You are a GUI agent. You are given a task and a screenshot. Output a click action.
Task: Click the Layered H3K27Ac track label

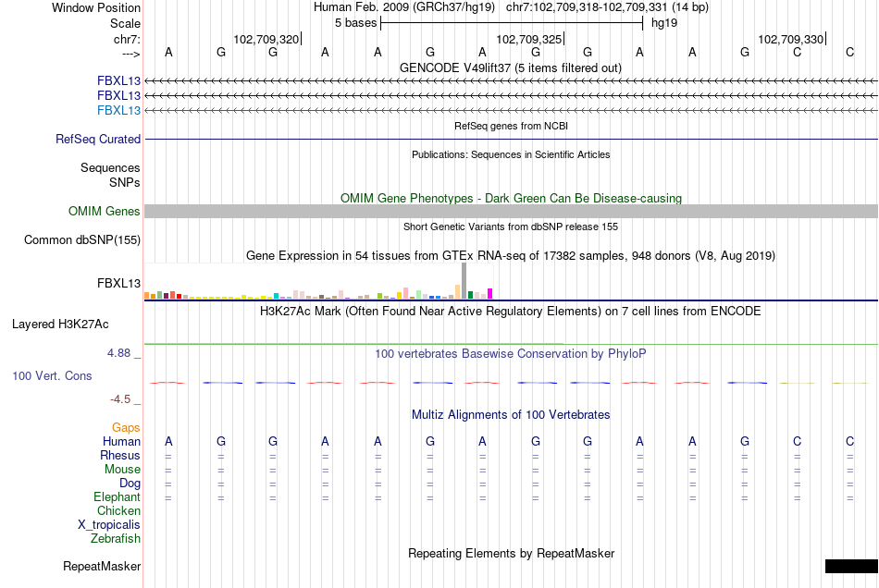click(60, 325)
